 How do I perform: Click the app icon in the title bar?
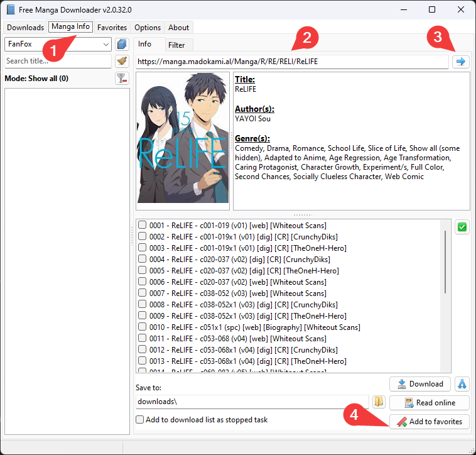[x=11, y=10]
